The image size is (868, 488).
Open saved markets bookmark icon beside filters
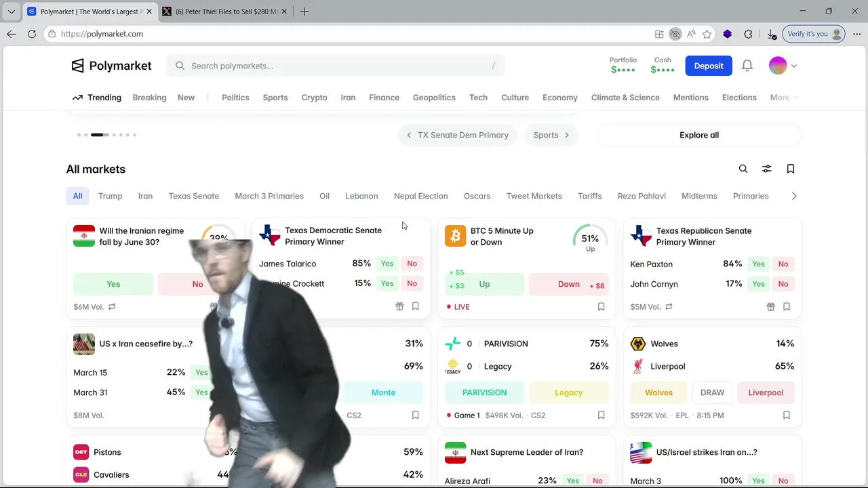791,169
